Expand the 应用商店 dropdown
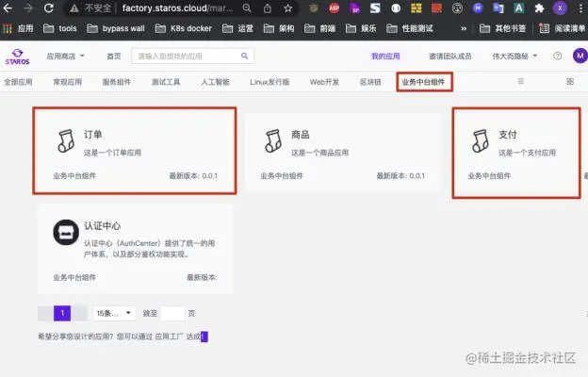This screenshot has width=588, height=377. pos(65,57)
